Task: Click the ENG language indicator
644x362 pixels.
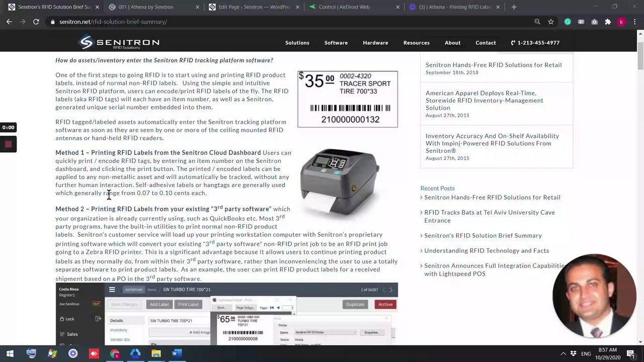Action: (x=586, y=354)
